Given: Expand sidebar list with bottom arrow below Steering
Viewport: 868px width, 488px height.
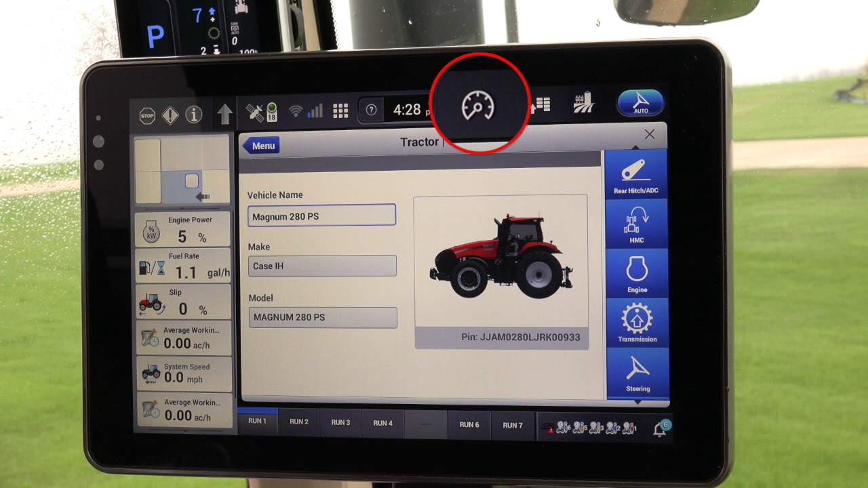Looking at the screenshot, I should pos(637,402).
